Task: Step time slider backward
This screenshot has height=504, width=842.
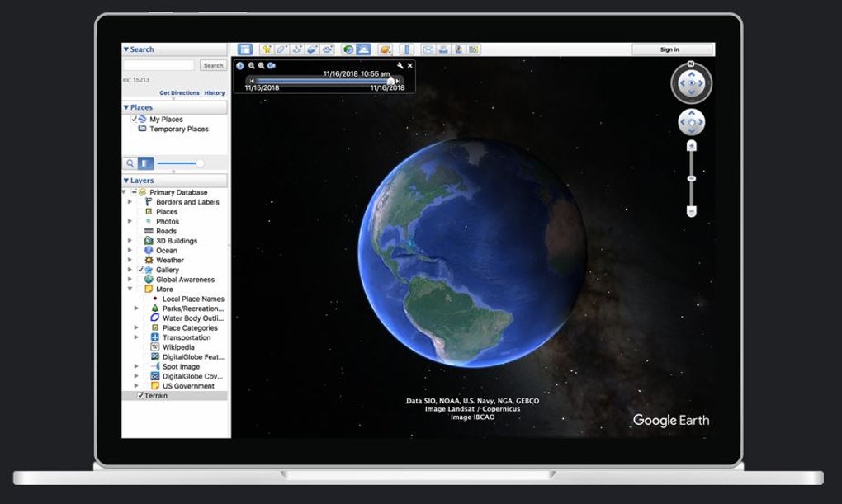Action: pos(251,81)
